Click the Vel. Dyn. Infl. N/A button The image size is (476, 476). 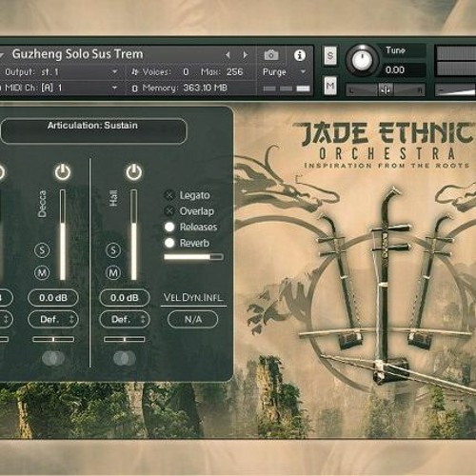[192, 319]
